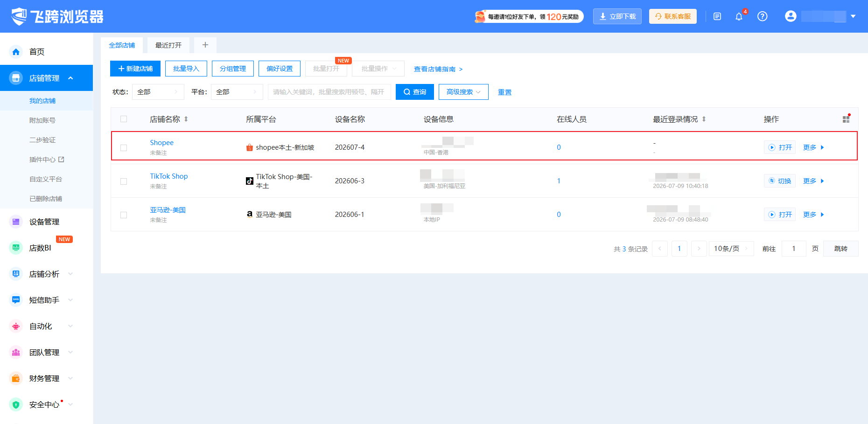Viewport: 868px width, 424px height.
Task: Check the 亚马逊-美国 row checkbox
Action: [x=124, y=215]
